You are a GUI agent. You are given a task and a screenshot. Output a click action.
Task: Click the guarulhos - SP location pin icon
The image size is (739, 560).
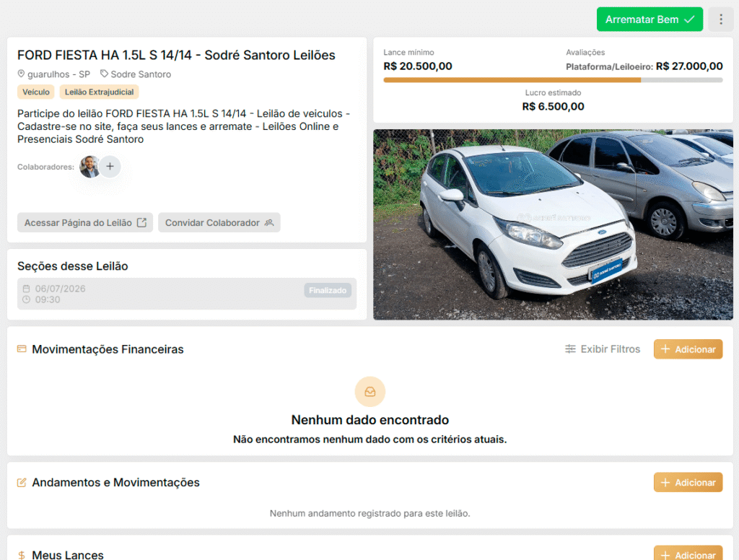[21, 74]
